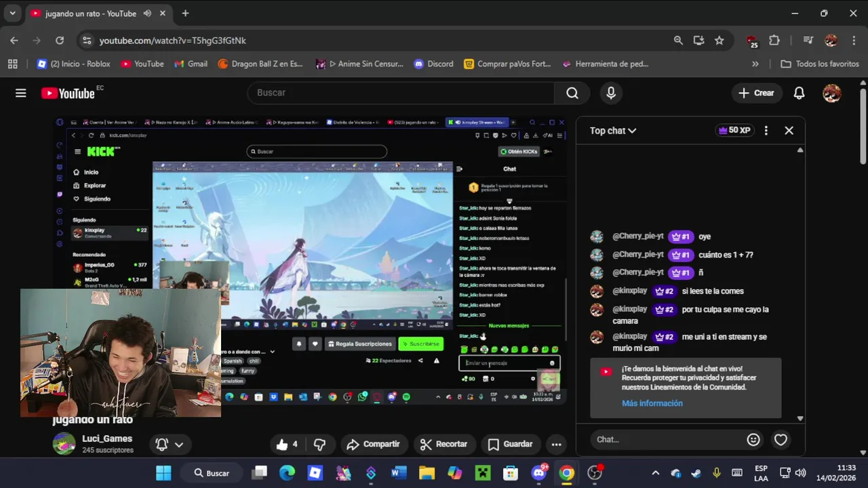
Task: Open the 50 XP channel points badge
Action: (734, 130)
